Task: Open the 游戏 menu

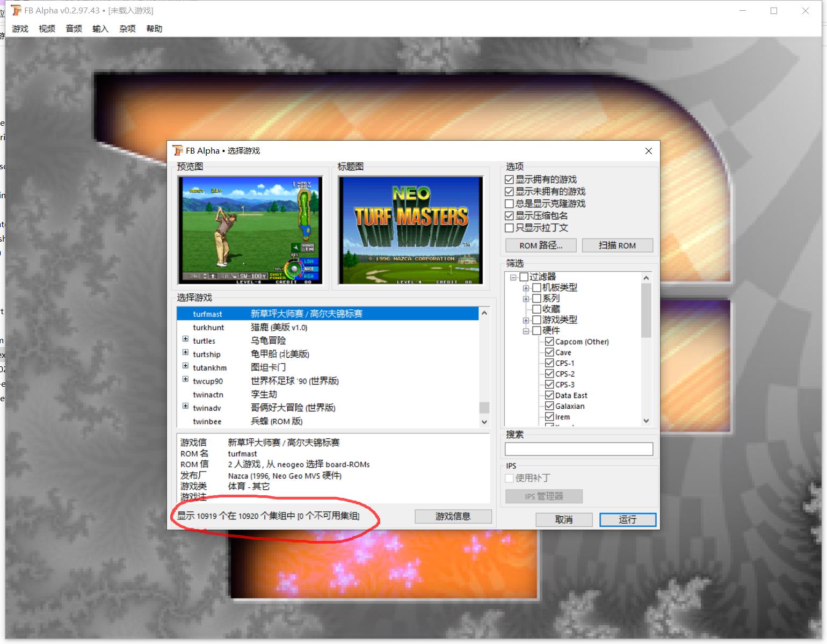Action: tap(20, 29)
